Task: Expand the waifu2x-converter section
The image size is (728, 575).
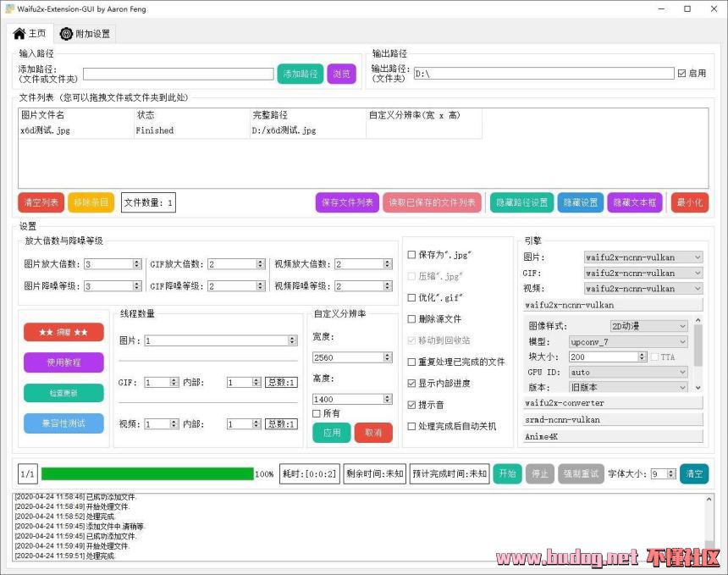Action: point(612,403)
